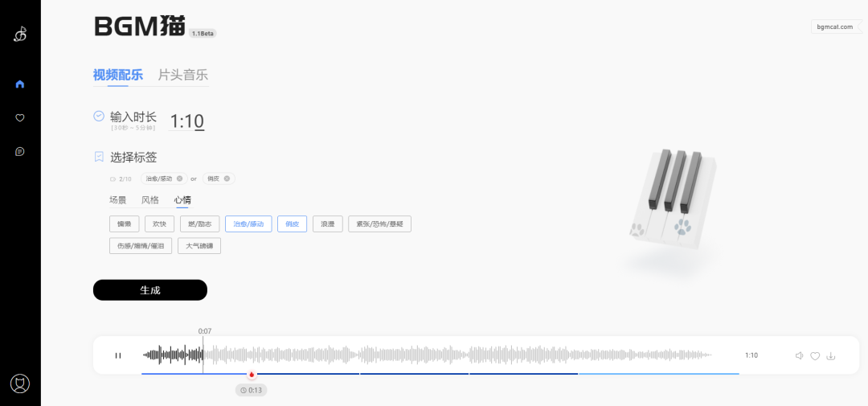Click the bookmark icon beside 选择标签
Viewport: 868px width, 406px height.
point(99,157)
